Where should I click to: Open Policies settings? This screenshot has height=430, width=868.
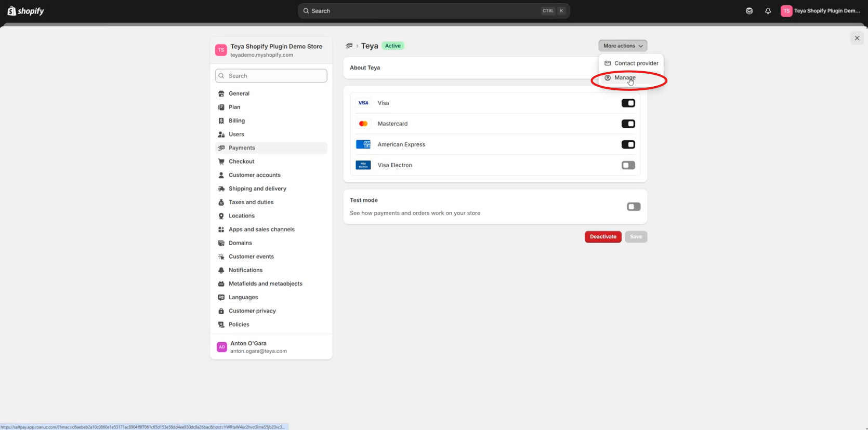pos(271,325)
